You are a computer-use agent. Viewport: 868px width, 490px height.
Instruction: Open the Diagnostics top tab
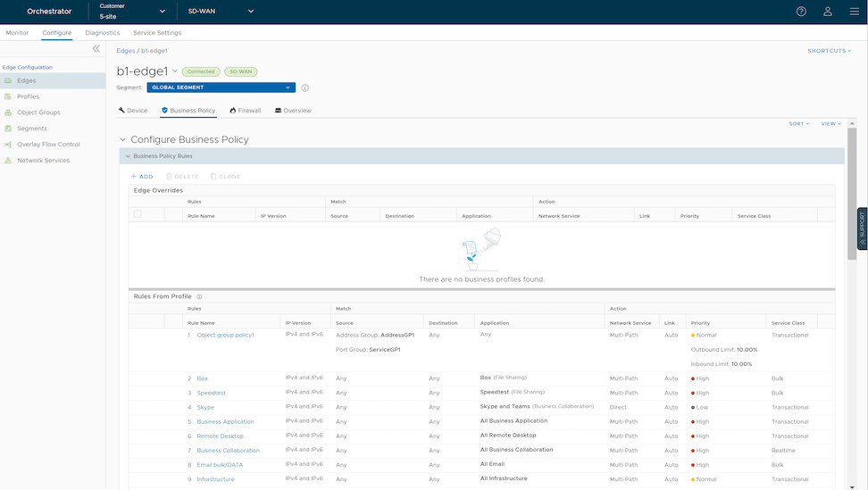[x=103, y=33]
